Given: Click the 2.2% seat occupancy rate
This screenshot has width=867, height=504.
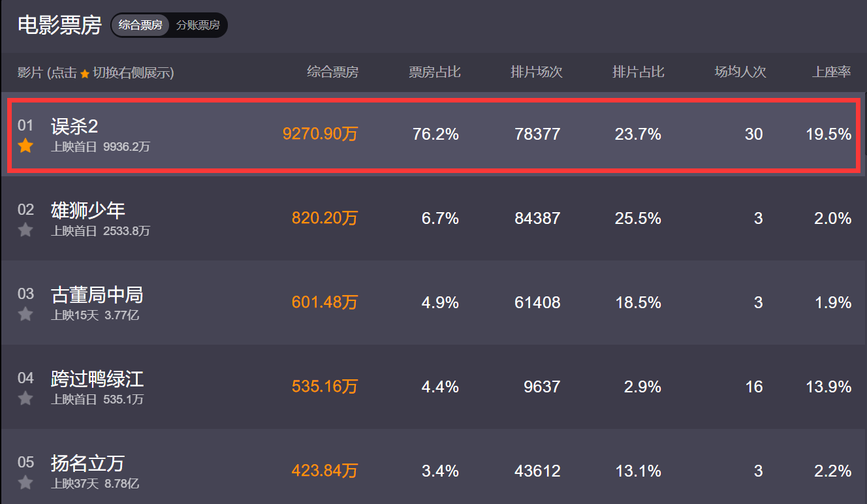Looking at the screenshot, I should point(833,471).
